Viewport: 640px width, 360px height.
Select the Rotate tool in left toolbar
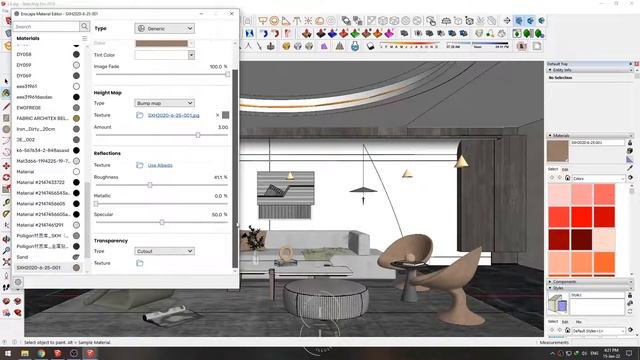click(6, 178)
